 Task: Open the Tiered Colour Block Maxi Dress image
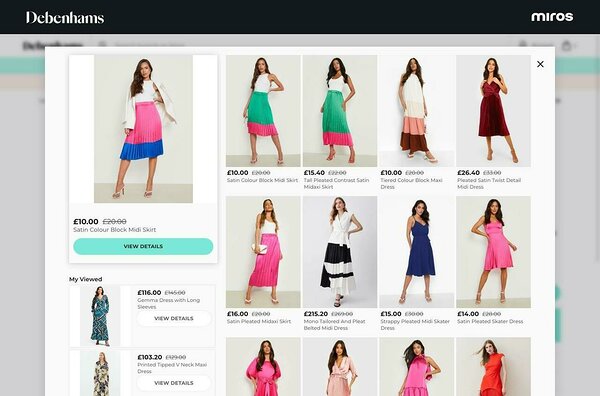(417, 111)
